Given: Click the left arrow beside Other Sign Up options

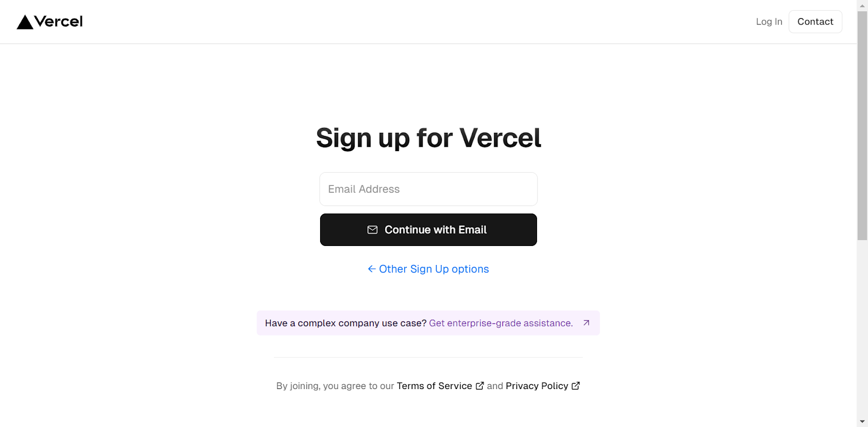Looking at the screenshot, I should point(371,269).
